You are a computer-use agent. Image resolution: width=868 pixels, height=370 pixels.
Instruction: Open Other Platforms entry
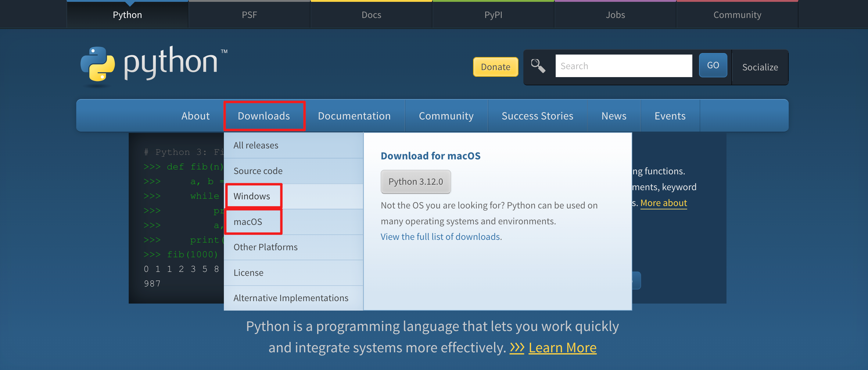coord(266,247)
